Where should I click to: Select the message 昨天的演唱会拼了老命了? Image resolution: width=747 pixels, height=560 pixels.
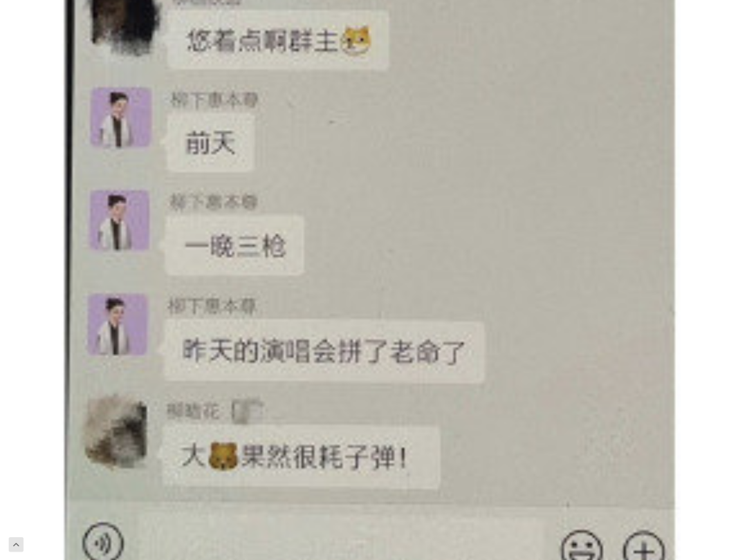(x=324, y=351)
